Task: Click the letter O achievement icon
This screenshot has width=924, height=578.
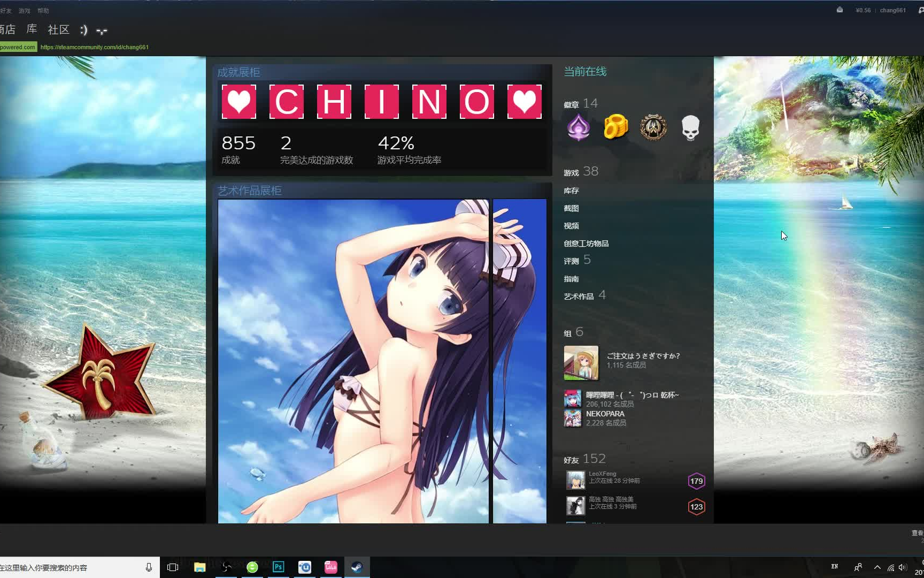Action: tap(477, 102)
